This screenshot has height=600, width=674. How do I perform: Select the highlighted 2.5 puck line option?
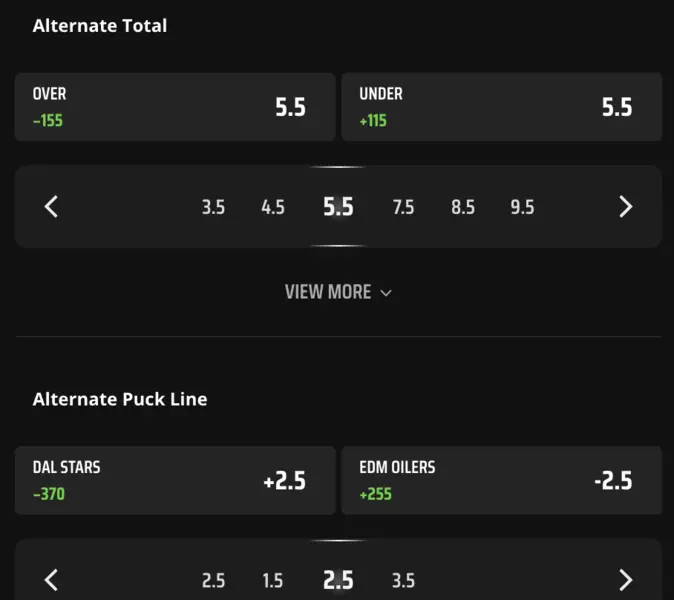click(338, 580)
